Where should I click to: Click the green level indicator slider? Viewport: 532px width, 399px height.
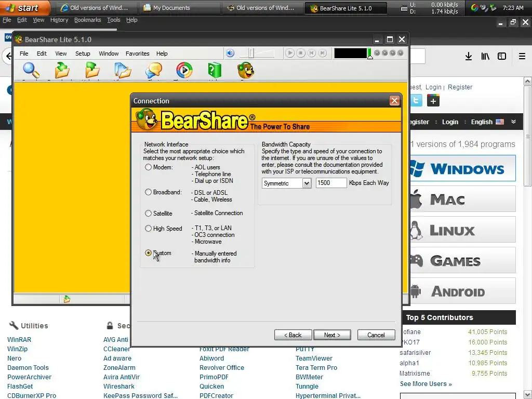(x=370, y=54)
